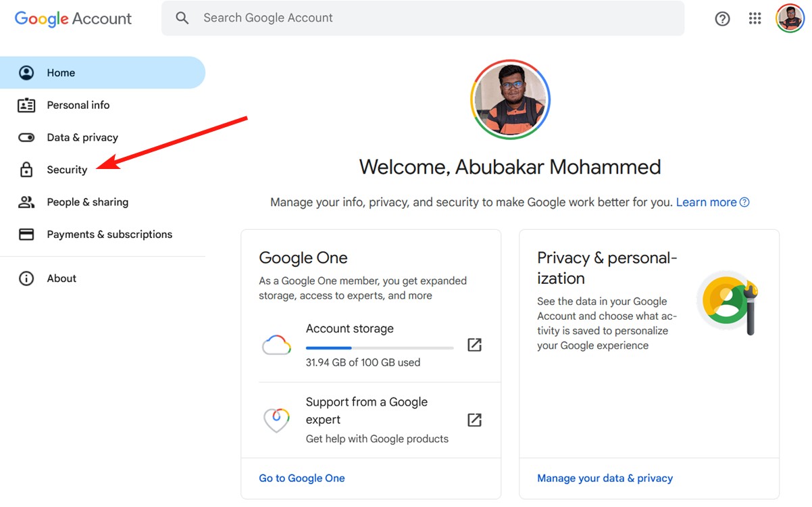
Task: Click the account storage progress bar
Action: tap(380, 347)
